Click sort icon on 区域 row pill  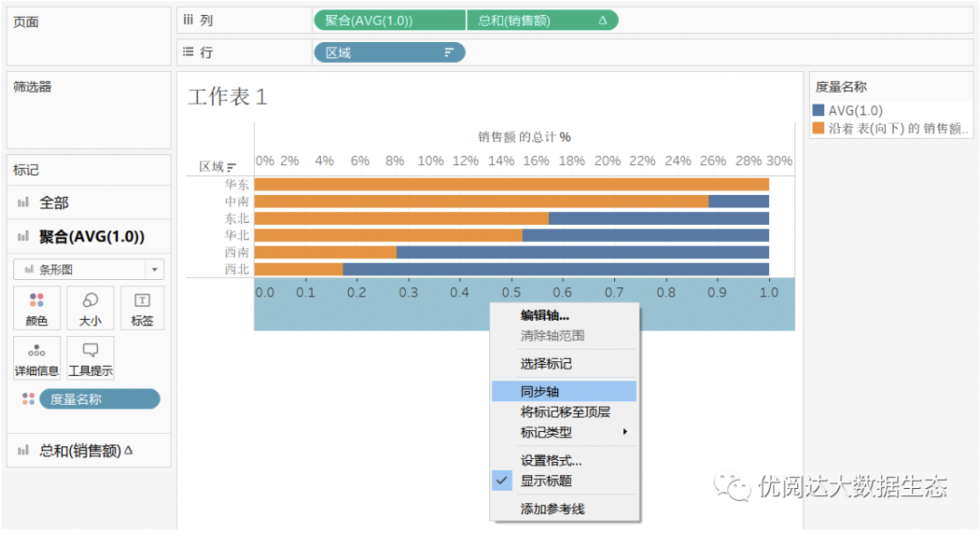(448, 52)
